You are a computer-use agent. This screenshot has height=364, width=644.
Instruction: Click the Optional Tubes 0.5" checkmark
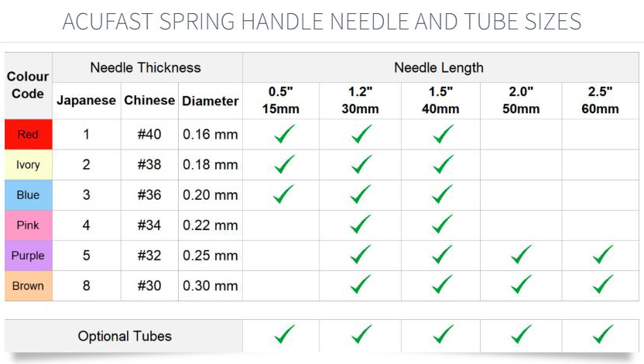coord(284,335)
